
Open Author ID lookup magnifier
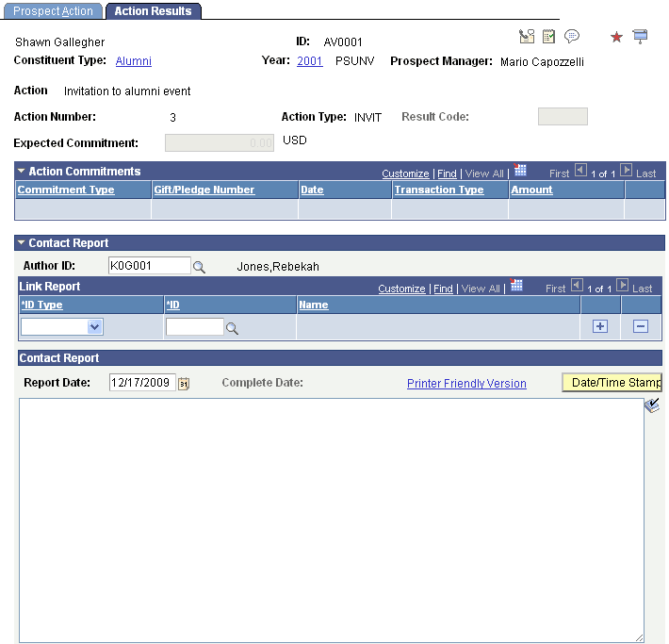199,268
